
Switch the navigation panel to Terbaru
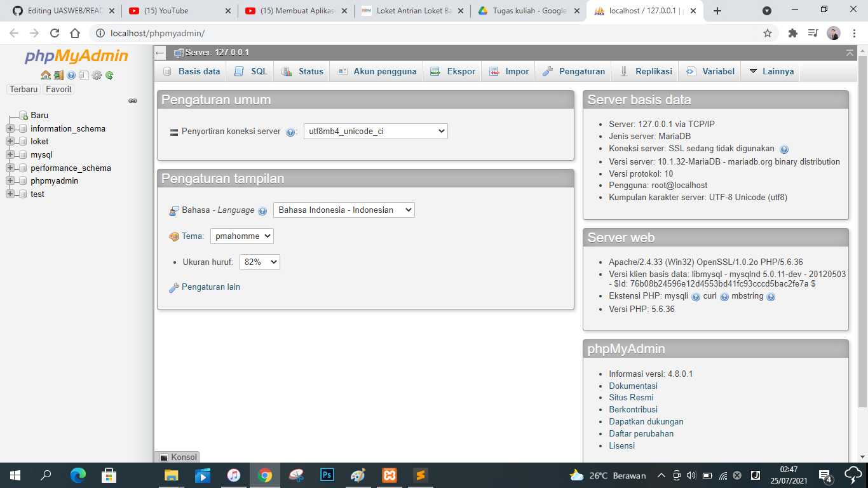pyautogui.click(x=23, y=89)
